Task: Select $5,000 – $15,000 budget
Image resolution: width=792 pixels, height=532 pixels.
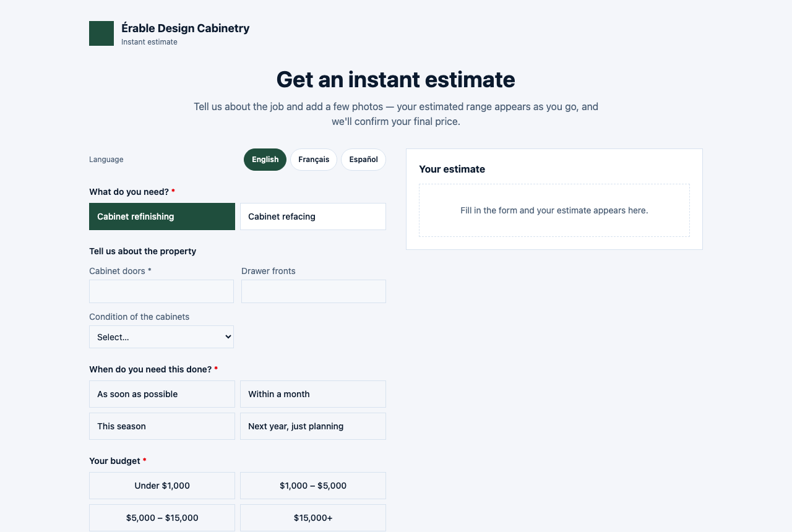Action: (162, 518)
